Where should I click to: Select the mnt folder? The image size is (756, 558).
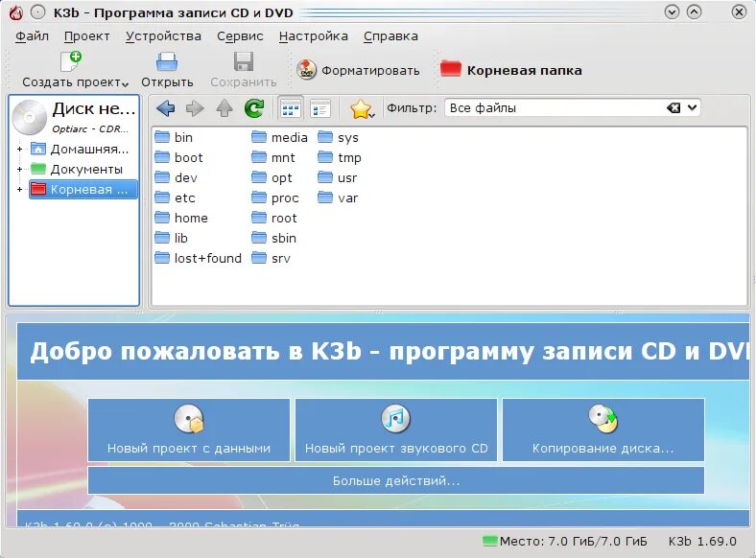[x=273, y=158]
